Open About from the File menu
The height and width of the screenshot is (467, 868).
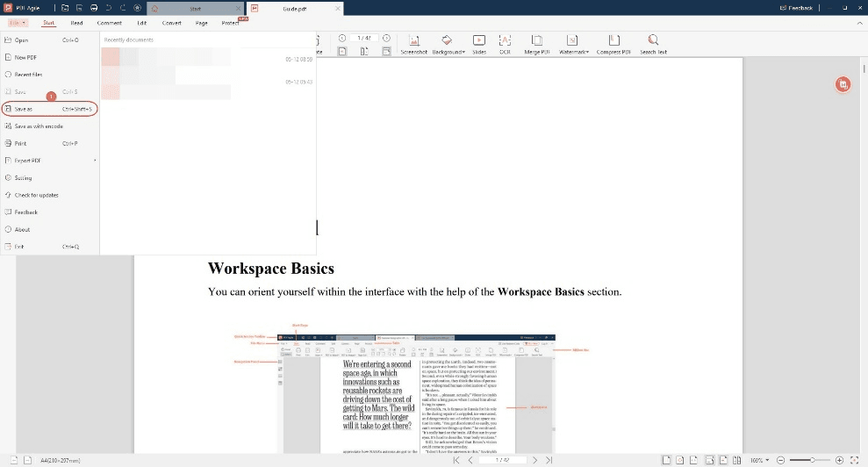pyautogui.click(x=50, y=229)
